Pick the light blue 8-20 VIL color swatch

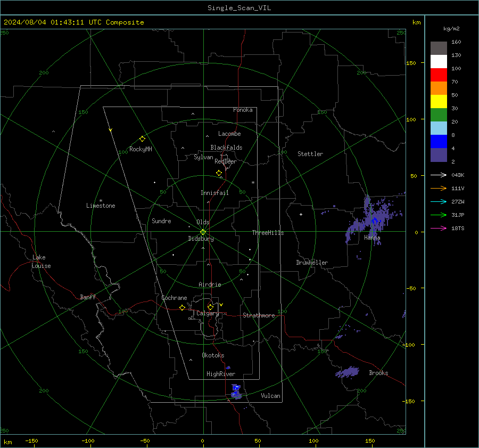pyautogui.click(x=439, y=128)
